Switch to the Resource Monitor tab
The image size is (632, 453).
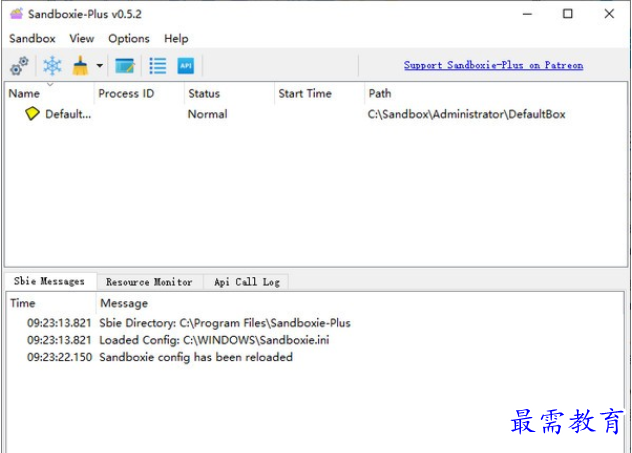[x=150, y=282]
